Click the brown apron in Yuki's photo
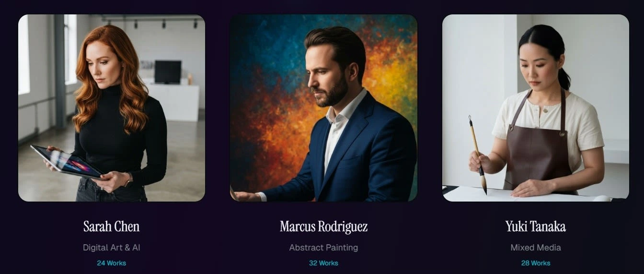 click(539, 154)
